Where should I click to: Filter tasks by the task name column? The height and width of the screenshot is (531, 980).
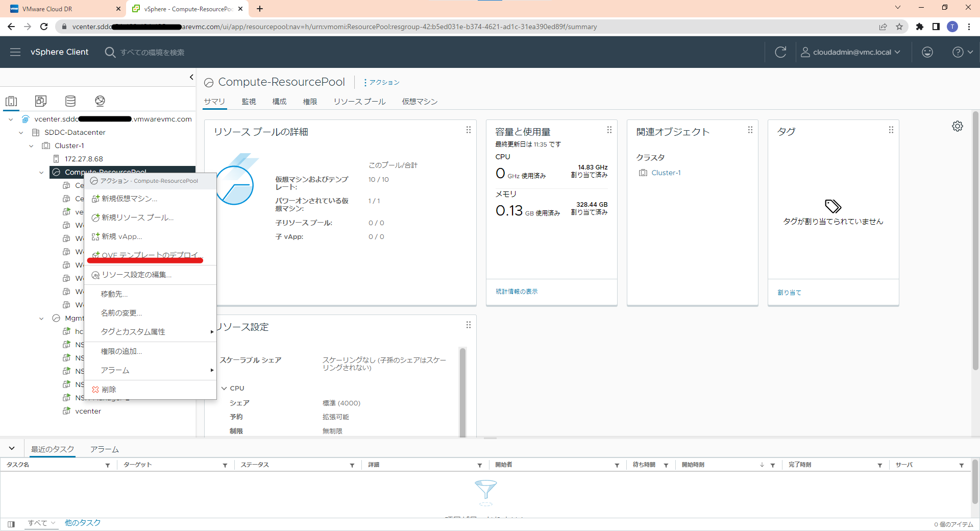[x=108, y=465]
